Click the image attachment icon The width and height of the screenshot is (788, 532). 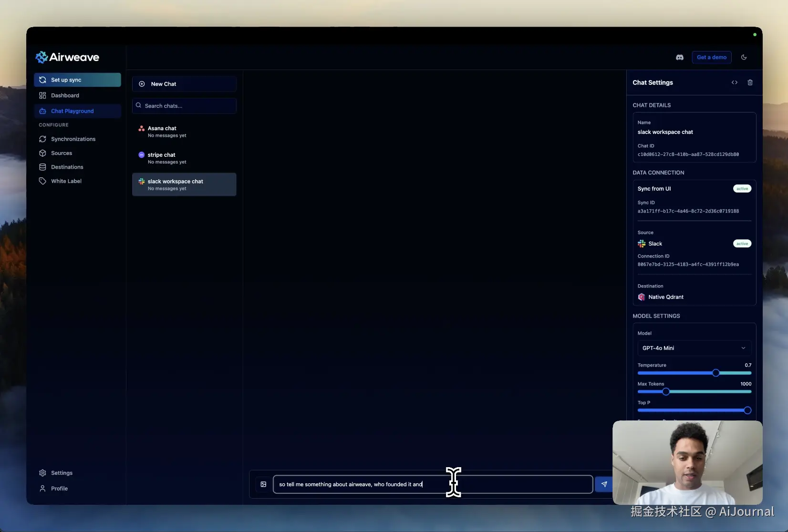[263, 484]
